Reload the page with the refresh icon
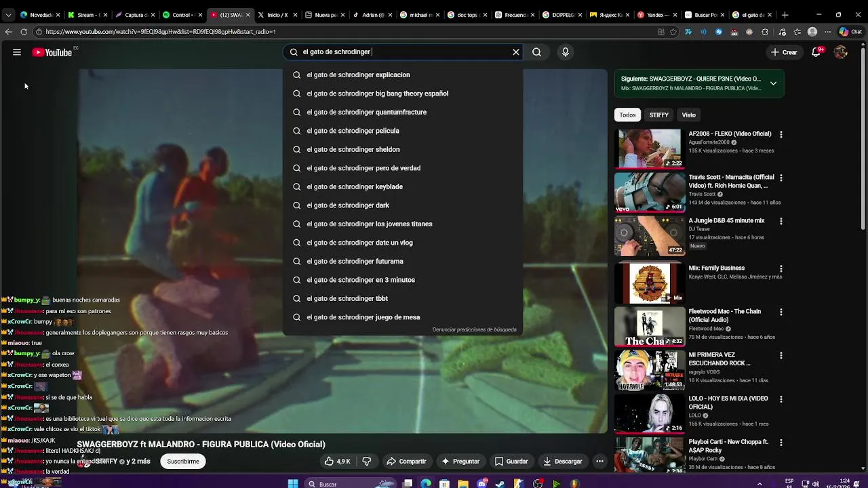The height and width of the screenshot is (488, 868). click(24, 32)
